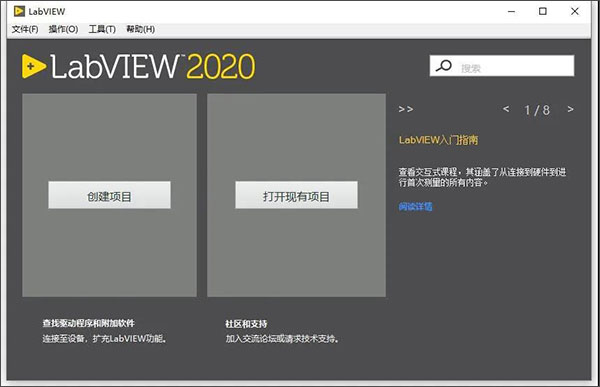
Task: Open 社区和支持 link
Action: (246, 324)
